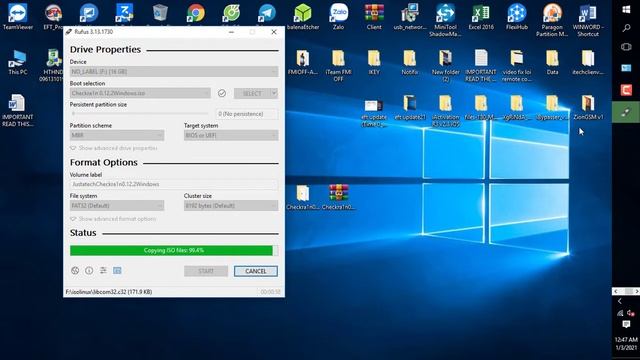Select balenaEtcher desktop shortcut
Screen dimensions: 640x360
[x=303, y=17]
